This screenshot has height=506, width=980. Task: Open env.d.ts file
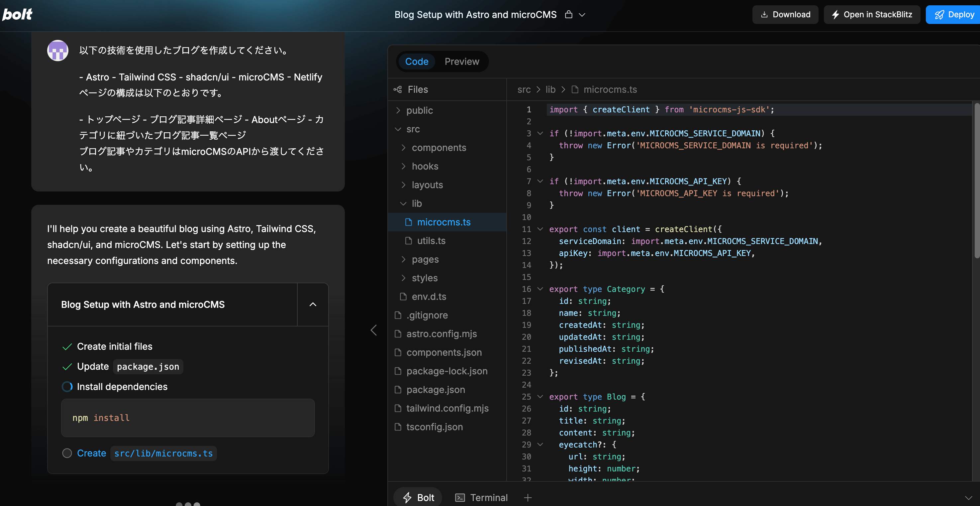tap(447, 297)
